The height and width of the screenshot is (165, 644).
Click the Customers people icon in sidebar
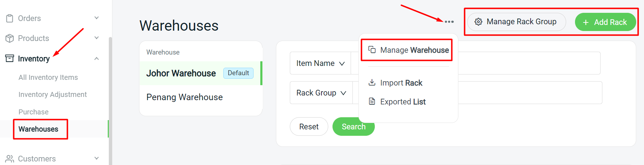click(10, 159)
